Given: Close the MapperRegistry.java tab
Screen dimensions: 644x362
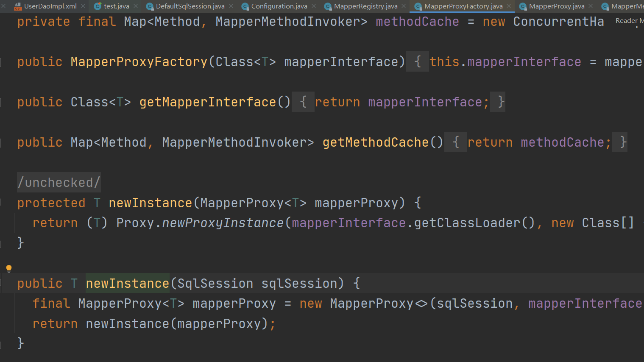Looking at the screenshot, I should [404, 6].
